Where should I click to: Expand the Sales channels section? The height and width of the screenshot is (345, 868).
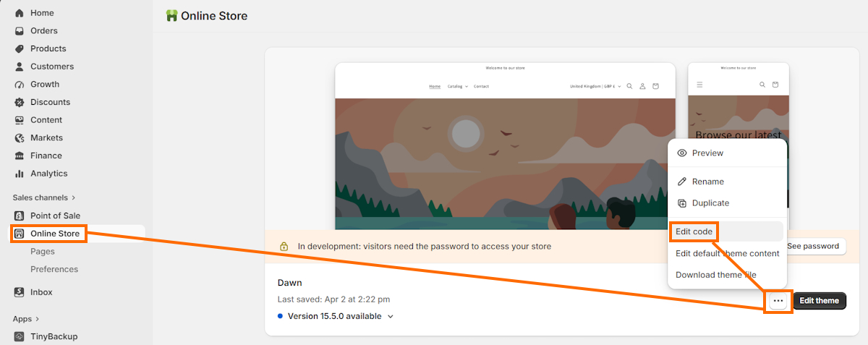44,197
